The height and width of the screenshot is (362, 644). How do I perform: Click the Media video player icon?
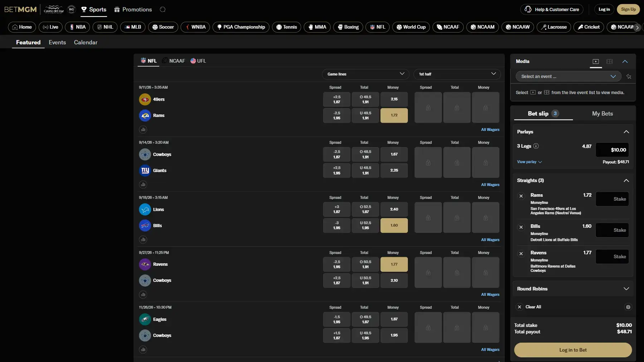click(596, 62)
